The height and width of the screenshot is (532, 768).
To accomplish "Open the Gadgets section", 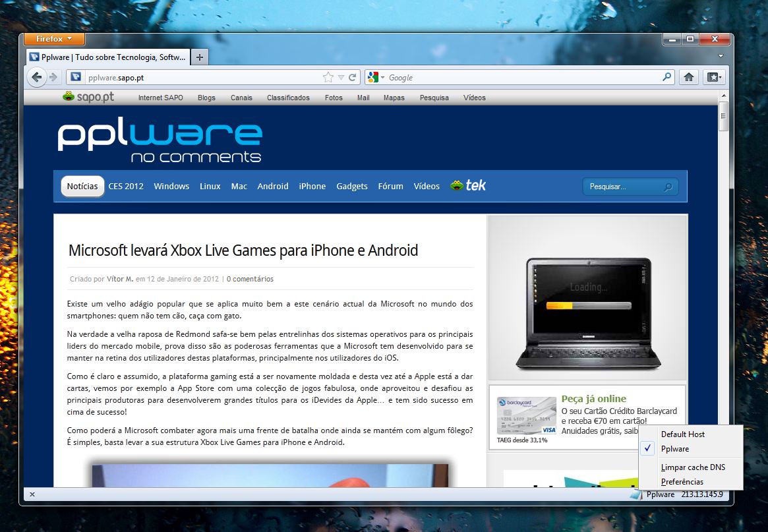I will click(352, 186).
